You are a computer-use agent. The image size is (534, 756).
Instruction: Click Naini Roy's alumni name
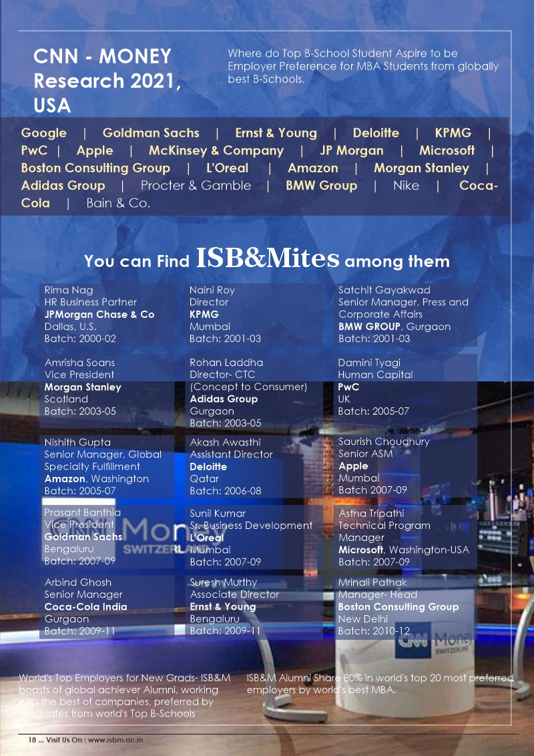tap(212, 291)
